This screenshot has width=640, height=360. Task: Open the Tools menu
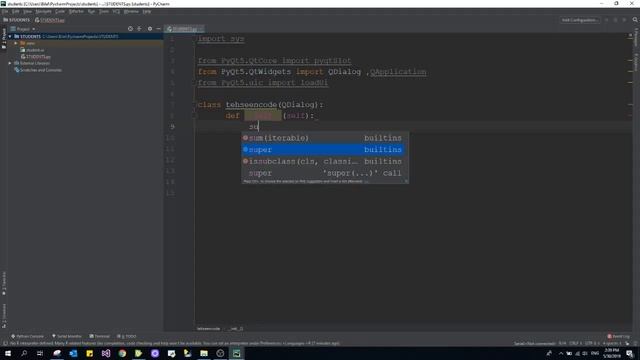click(x=104, y=11)
